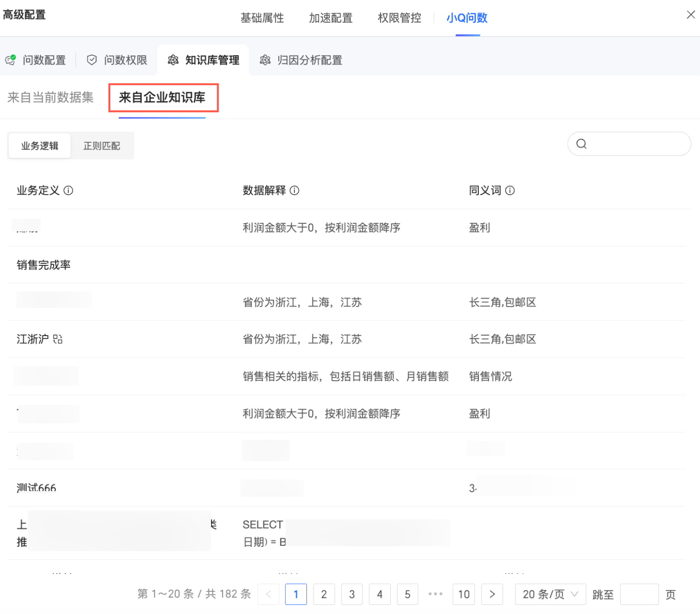Select 知识库管理 sub-tab
The image size is (700, 614).
pyautogui.click(x=204, y=60)
